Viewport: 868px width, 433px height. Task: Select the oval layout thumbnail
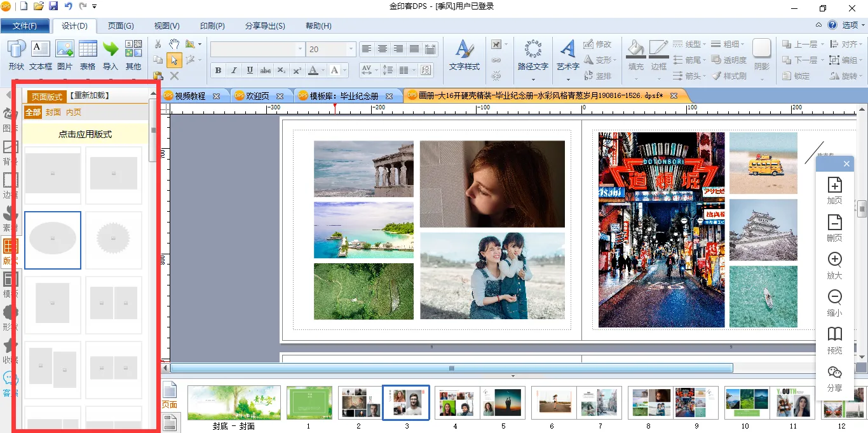tap(53, 240)
